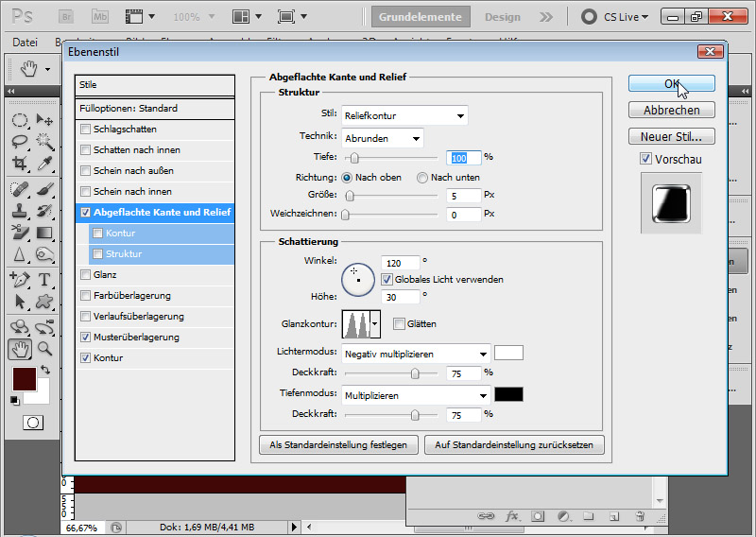
Task: Select the Nach unten radio button
Action: tap(422, 178)
